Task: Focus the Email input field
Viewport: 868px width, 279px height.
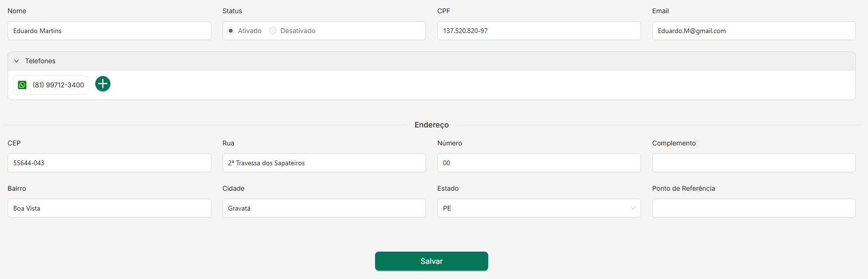Action: (753, 31)
